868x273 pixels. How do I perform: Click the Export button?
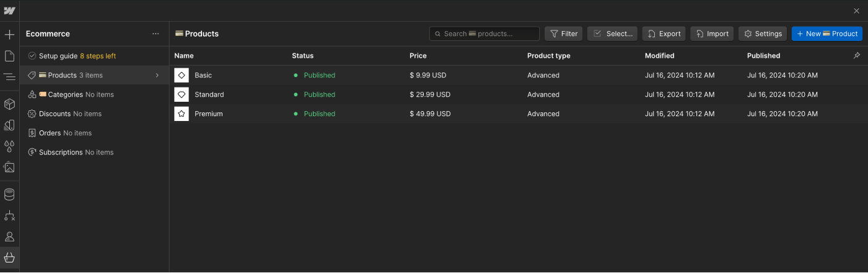(x=664, y=34)
